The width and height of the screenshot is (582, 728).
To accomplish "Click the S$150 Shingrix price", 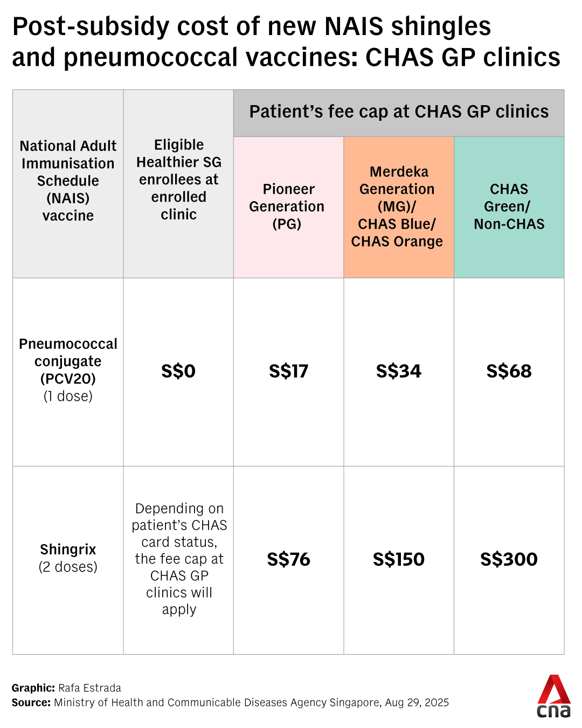I will [399, 559].
